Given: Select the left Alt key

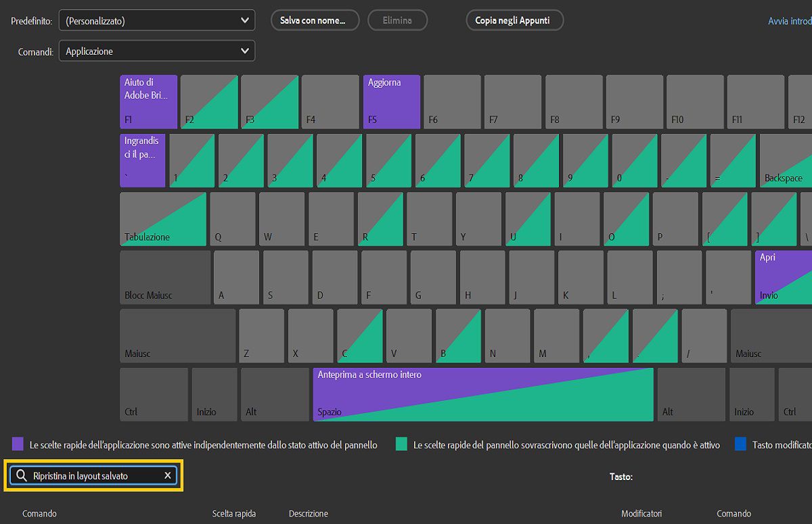Looking at the screenshot, I should click(x=275, y=394).
